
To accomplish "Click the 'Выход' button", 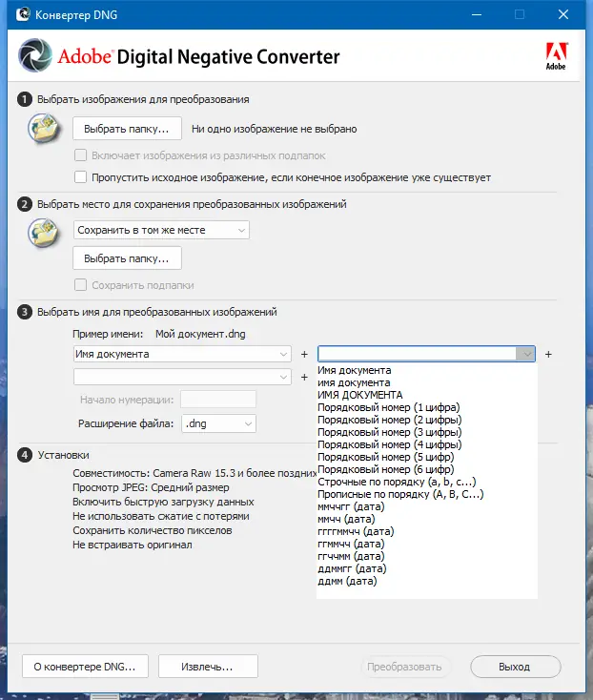I will (516, 667).
